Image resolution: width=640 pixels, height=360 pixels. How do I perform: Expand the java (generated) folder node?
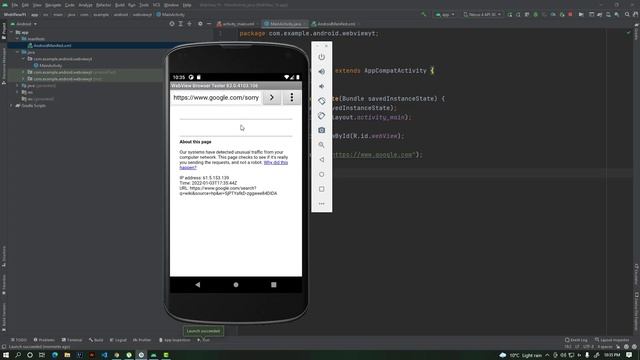(x=18, y=86)
